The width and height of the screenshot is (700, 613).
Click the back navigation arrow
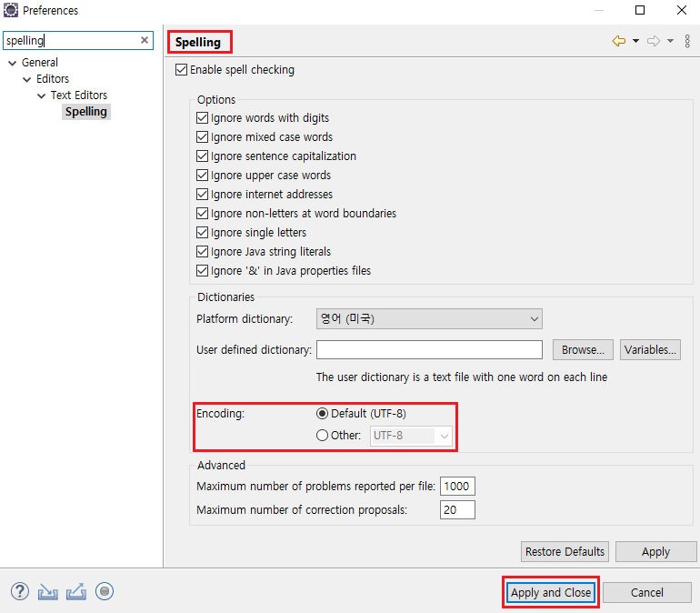click(x=619, y=41)
